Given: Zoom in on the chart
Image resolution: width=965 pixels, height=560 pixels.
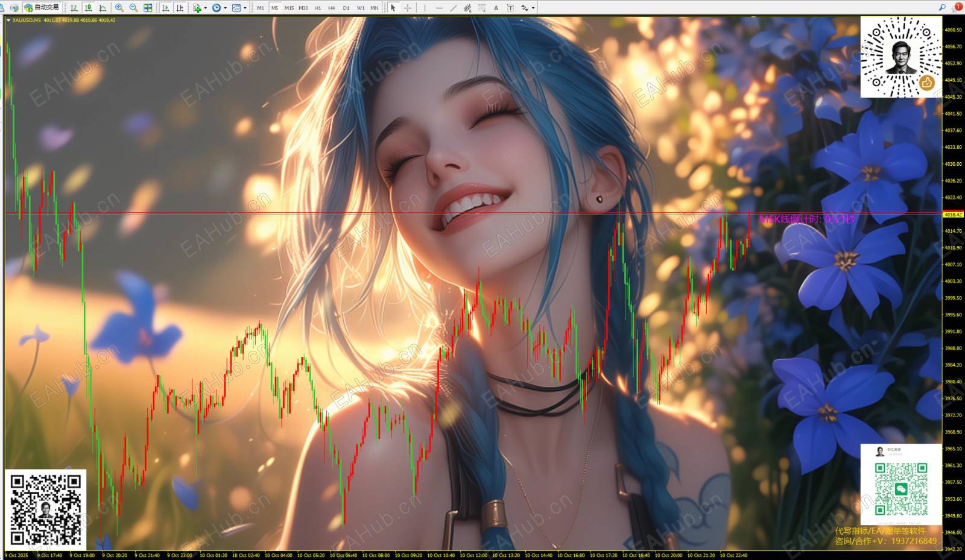Looking at the screenshot, I should tap(119, 8).
